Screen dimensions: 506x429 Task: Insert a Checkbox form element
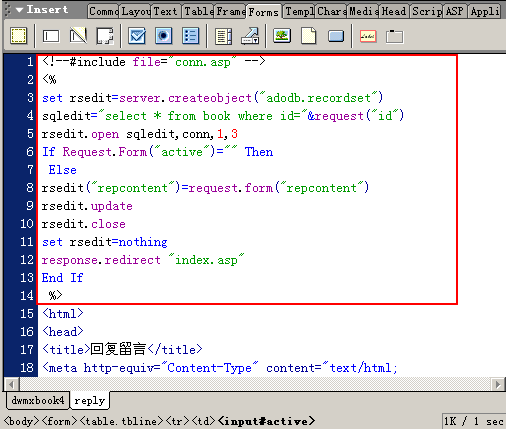point(137,36)
